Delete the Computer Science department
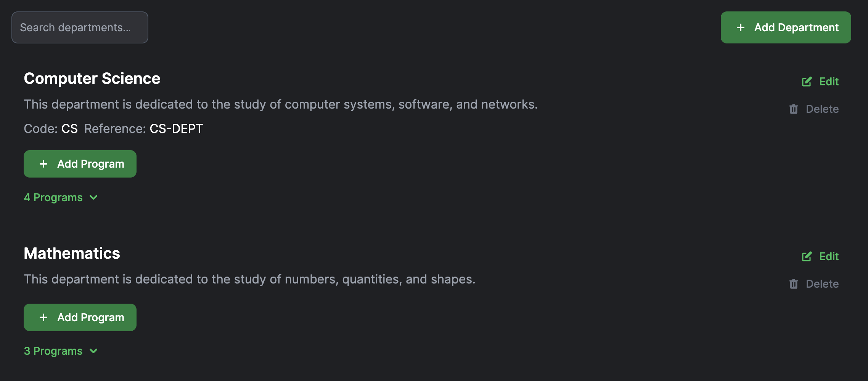The height and width of the screenshot is (381, 868). click(x=814, y=109)
